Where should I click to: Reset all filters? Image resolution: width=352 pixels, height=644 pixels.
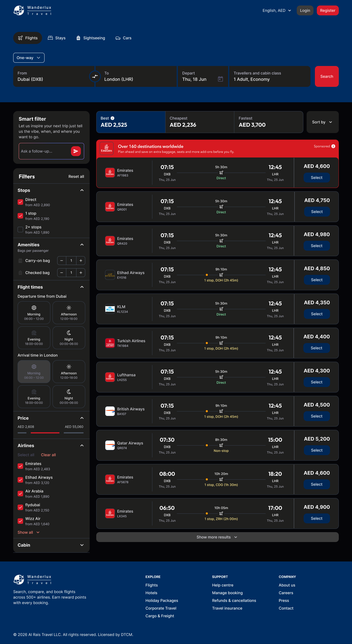click(76, 176)
